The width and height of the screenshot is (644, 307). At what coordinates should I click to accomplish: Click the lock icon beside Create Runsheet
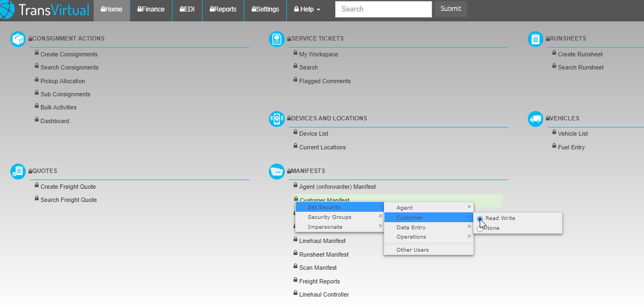tap(554, 53)
